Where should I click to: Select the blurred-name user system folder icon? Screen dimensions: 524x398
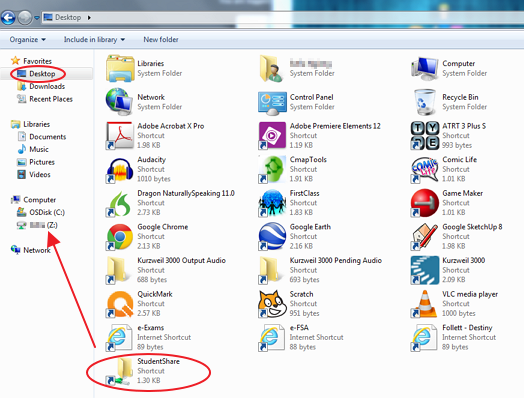270,69
